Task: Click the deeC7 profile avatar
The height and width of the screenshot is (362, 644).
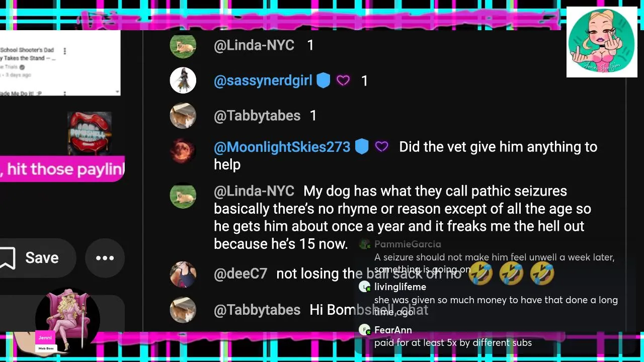Action: tap(183, 275)
